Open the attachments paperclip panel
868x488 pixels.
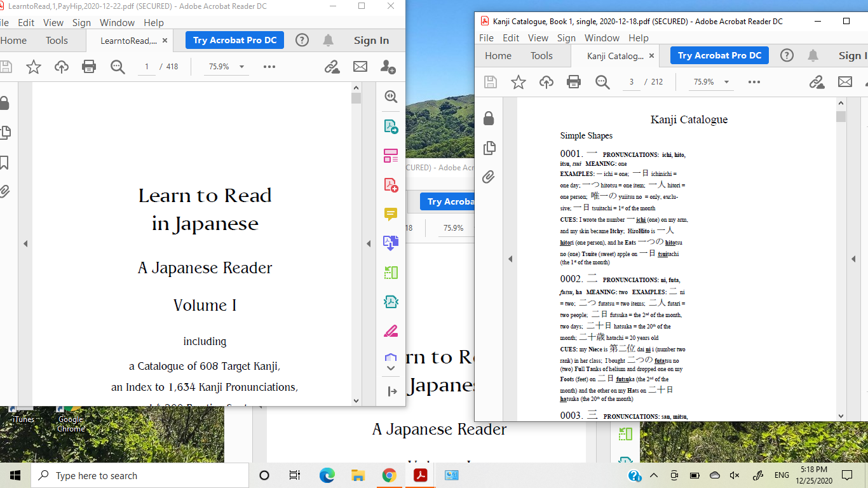489,177
